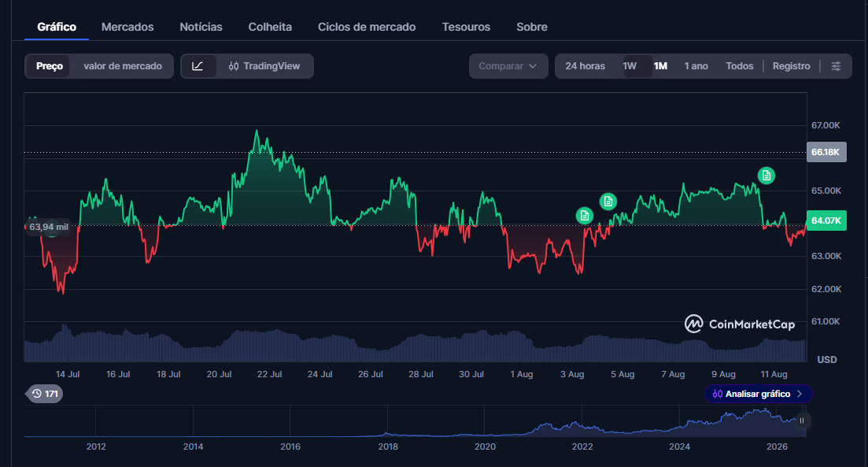Set chart range to 1M
Viewport: 868px width, 467px height.
(x=660, y=66)
